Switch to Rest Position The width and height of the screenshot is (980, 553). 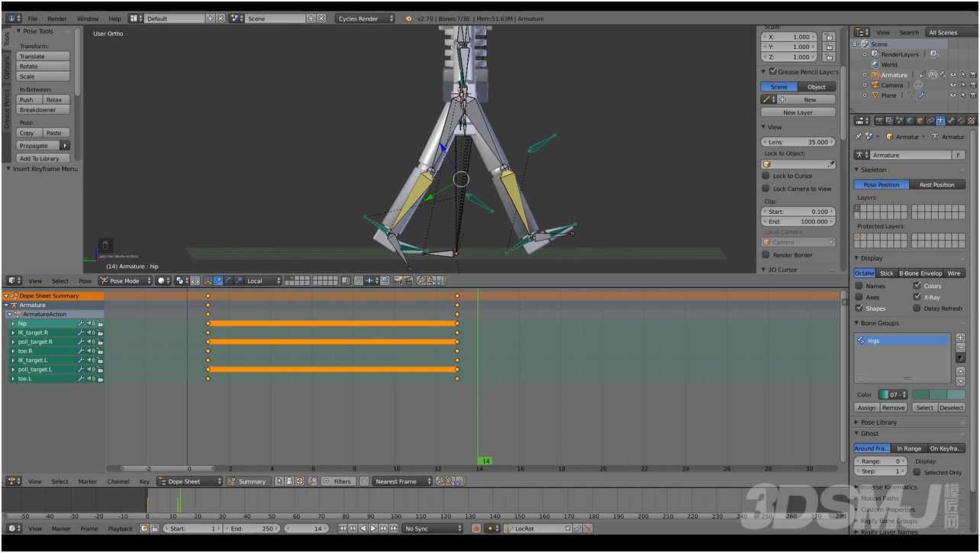point(937,185)
